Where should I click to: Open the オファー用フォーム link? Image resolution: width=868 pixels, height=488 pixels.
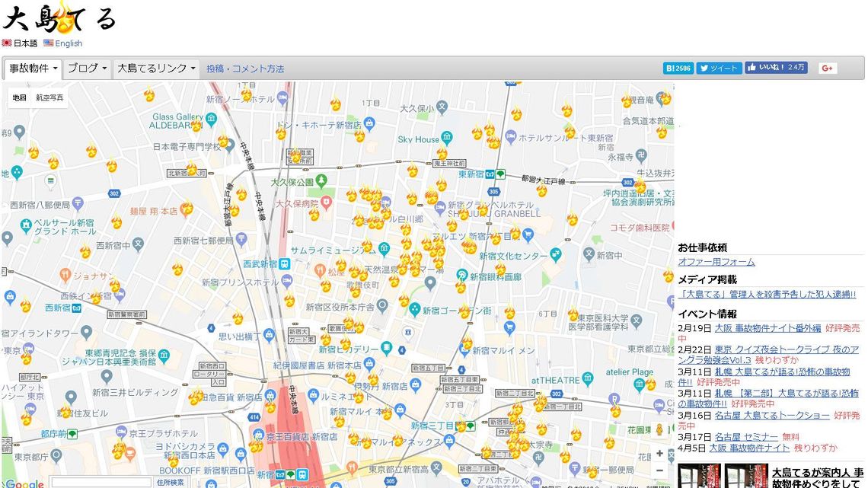716,262
